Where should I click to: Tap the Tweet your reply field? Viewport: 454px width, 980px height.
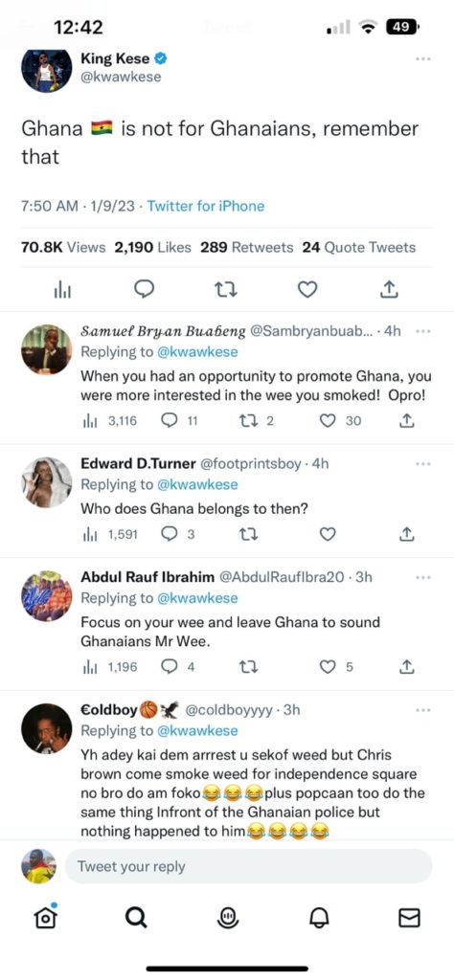click(248, 866)
